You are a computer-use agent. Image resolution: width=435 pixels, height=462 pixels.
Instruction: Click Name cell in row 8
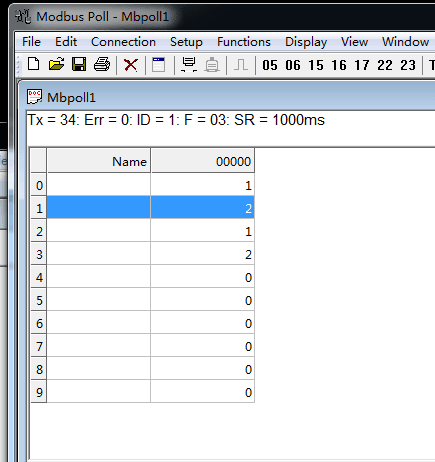(x=99, y=369)
